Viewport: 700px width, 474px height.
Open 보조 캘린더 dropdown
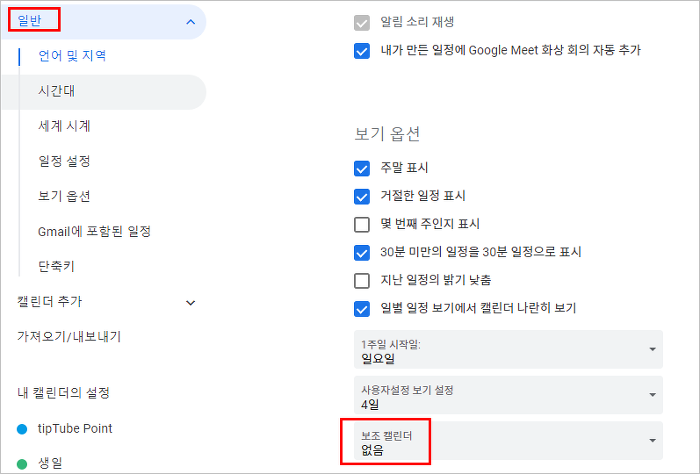coord(508,441)
